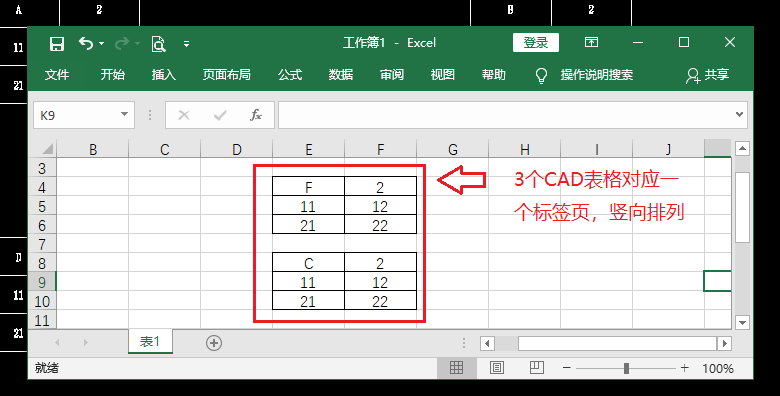Click the zoom out minus button
Screen dimensions: 780x396
coord(566,368)
